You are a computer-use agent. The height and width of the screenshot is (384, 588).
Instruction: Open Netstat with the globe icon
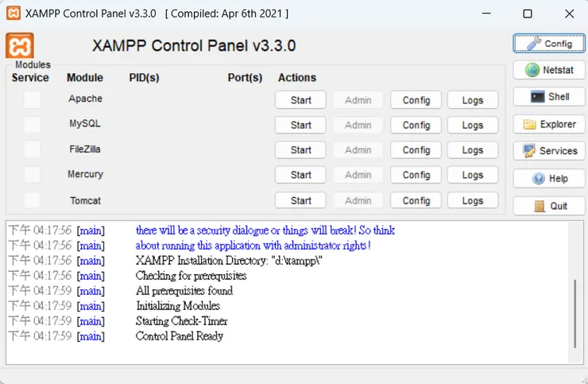[549, 70]
